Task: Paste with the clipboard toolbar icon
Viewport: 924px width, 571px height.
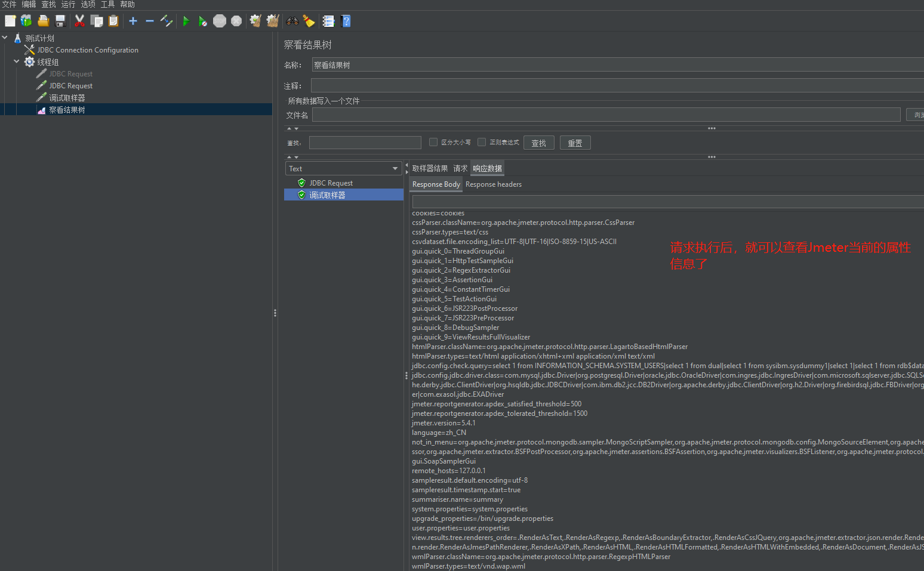Action: (113, 21)
